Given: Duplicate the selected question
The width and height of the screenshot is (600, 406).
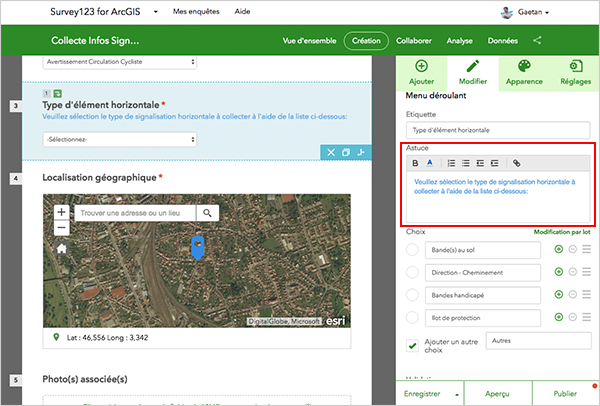Looking at the screenshot, I should coord(346,152).
